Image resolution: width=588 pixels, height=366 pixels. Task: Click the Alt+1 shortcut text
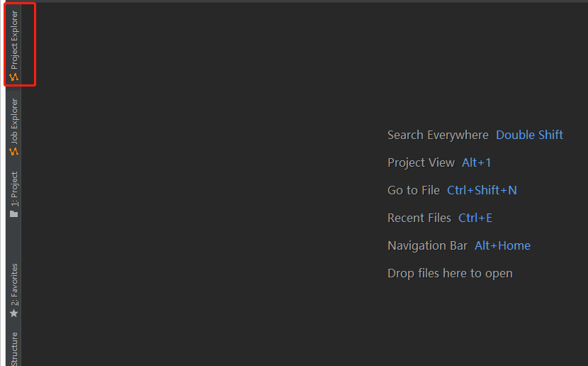click(x=476, y=162)
